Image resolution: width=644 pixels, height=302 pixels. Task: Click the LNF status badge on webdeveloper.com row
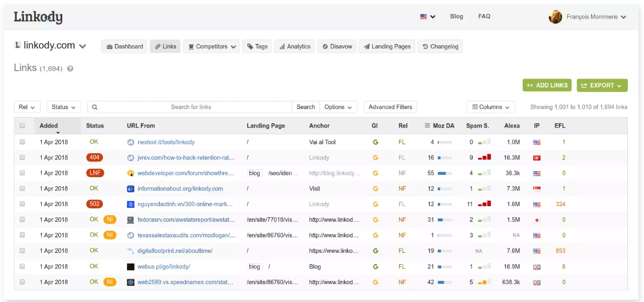pyautogui.click(x=95, y=173)
